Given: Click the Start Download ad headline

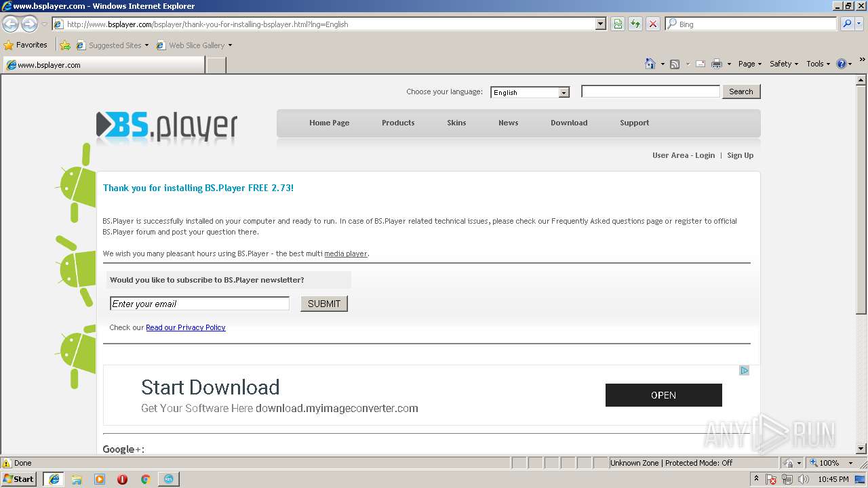Looking at the screenshot, I should [210, 387].
